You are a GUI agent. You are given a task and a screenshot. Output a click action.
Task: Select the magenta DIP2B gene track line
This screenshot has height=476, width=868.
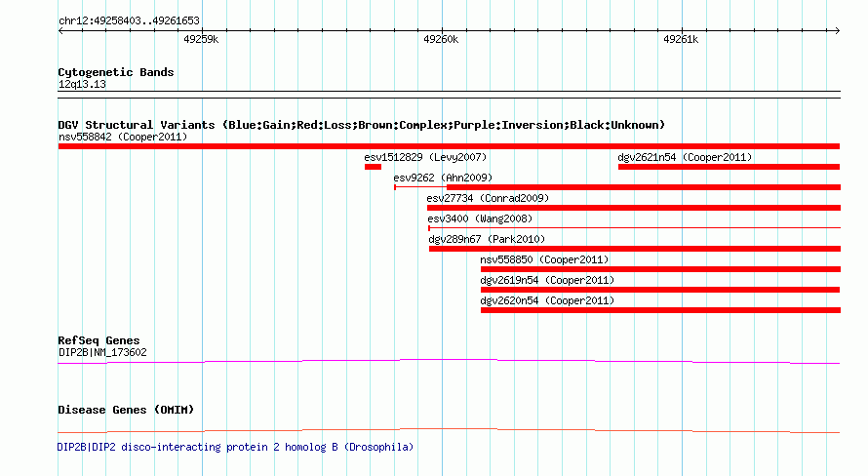pyautogui.click(x=449, y=362)
